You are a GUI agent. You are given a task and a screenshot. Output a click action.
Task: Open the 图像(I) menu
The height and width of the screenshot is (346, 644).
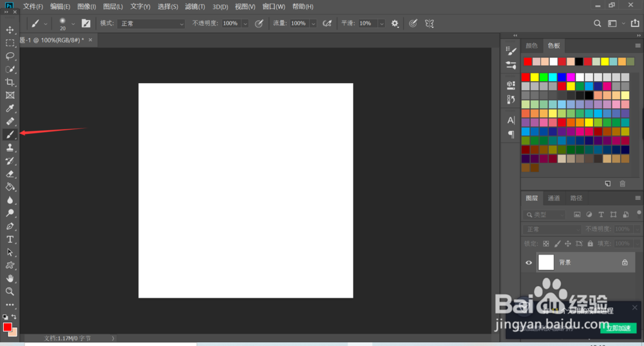click(87, 6)
